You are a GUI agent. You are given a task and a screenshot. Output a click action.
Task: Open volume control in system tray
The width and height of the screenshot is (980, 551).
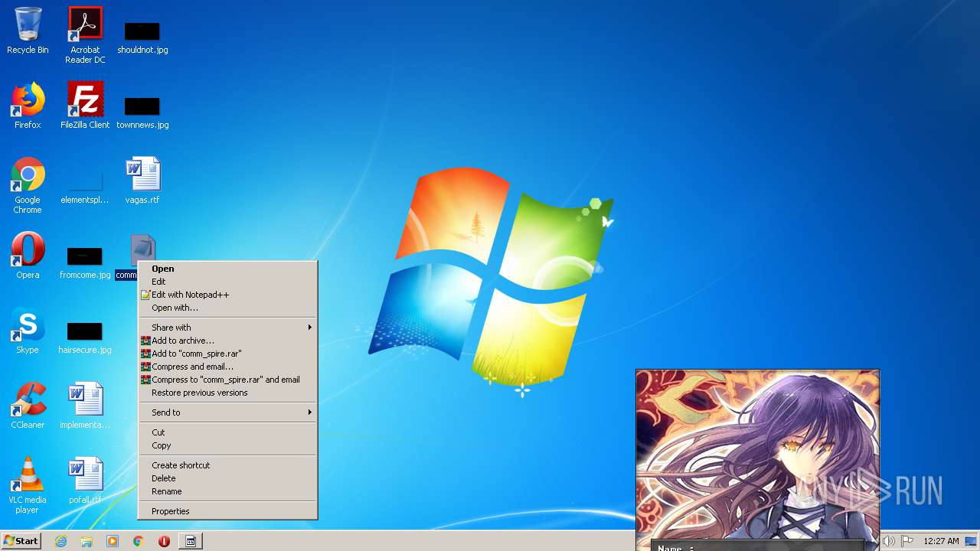click(889, 541)
